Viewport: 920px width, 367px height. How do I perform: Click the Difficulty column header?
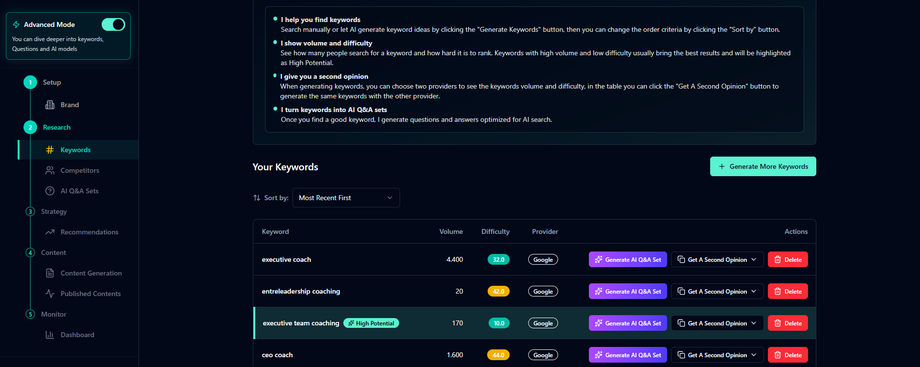pyautogui.click(x=495, y=232)
